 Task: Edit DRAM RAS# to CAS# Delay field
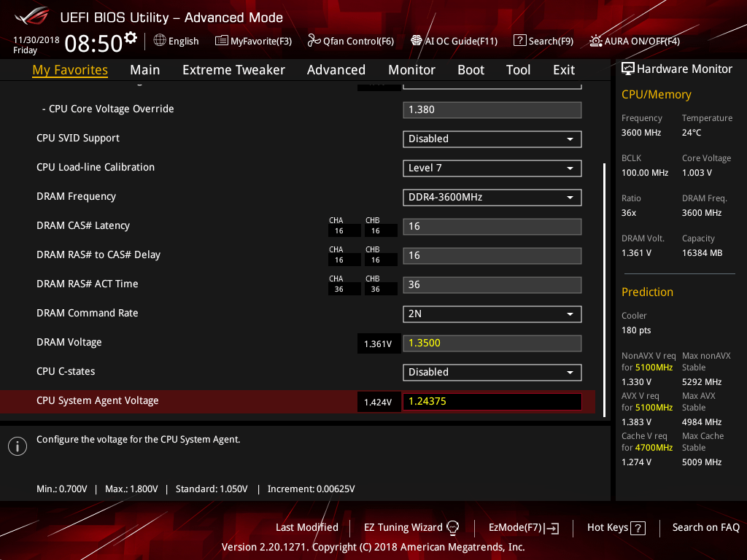pyautogui.click(x=492, y=256)
